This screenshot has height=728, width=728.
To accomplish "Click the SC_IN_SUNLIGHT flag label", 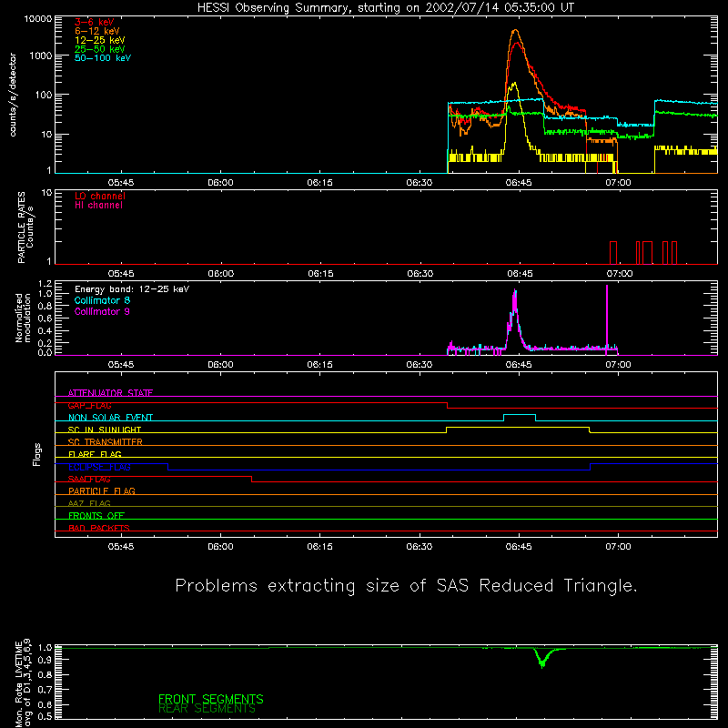I will click(x=105, y=430).
